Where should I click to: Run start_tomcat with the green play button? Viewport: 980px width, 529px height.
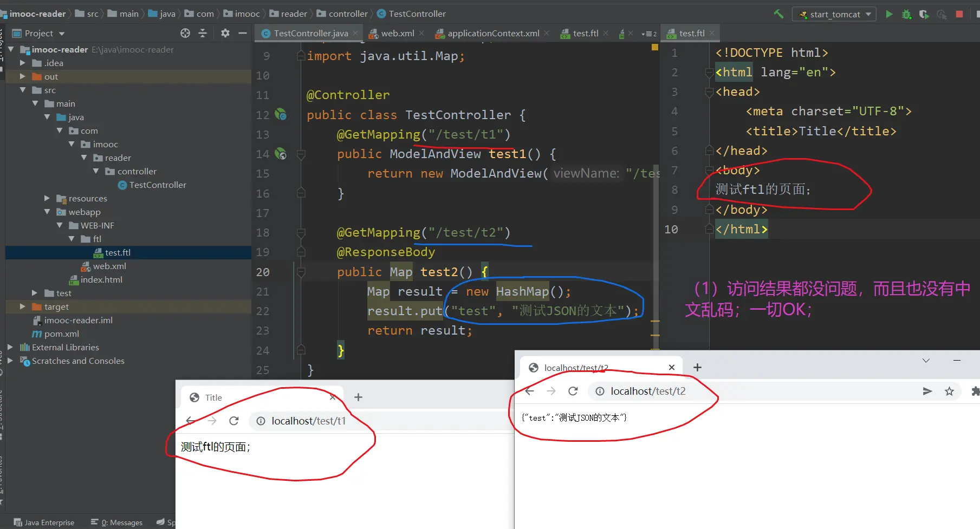coord(889,14)
